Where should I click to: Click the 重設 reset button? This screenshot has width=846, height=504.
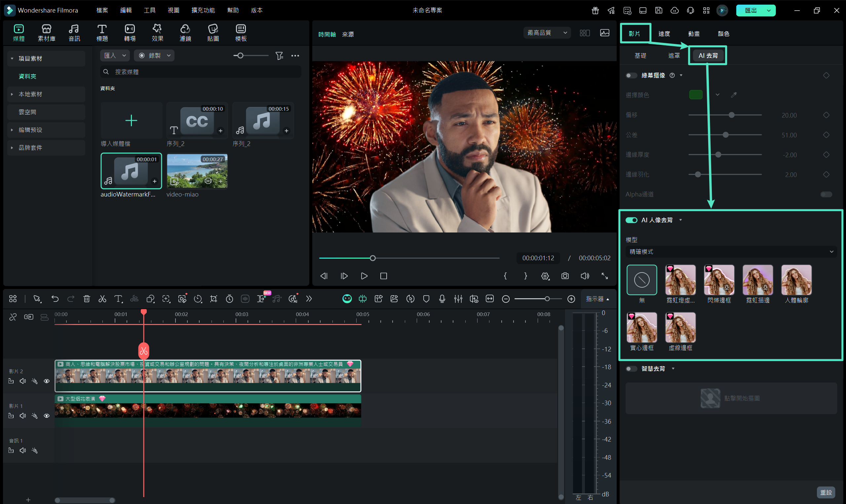point(826,492)
